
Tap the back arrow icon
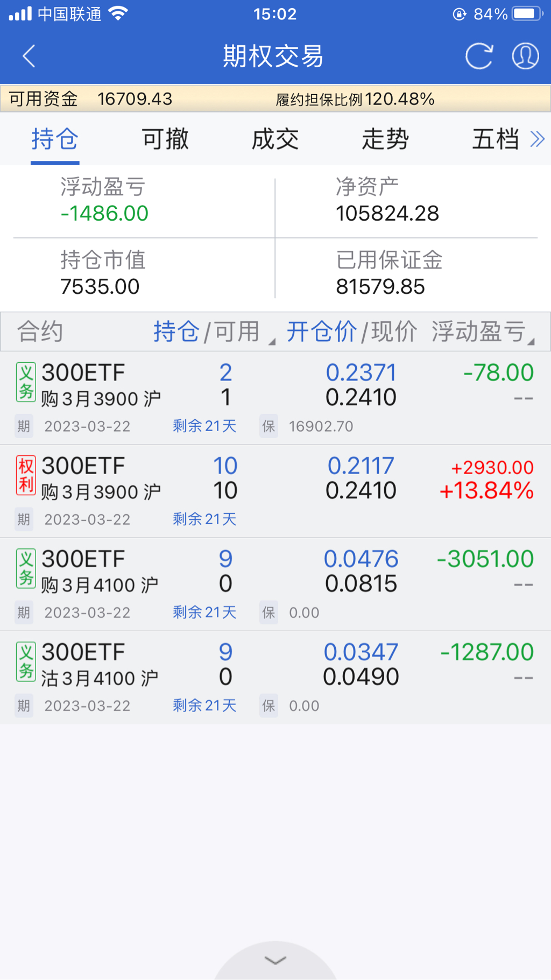click(x=29, y=56)
